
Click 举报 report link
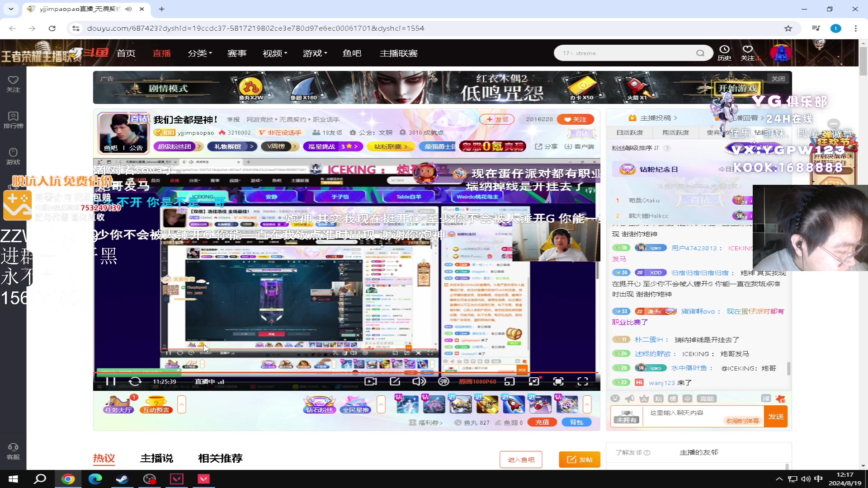[x=233, y=119]
